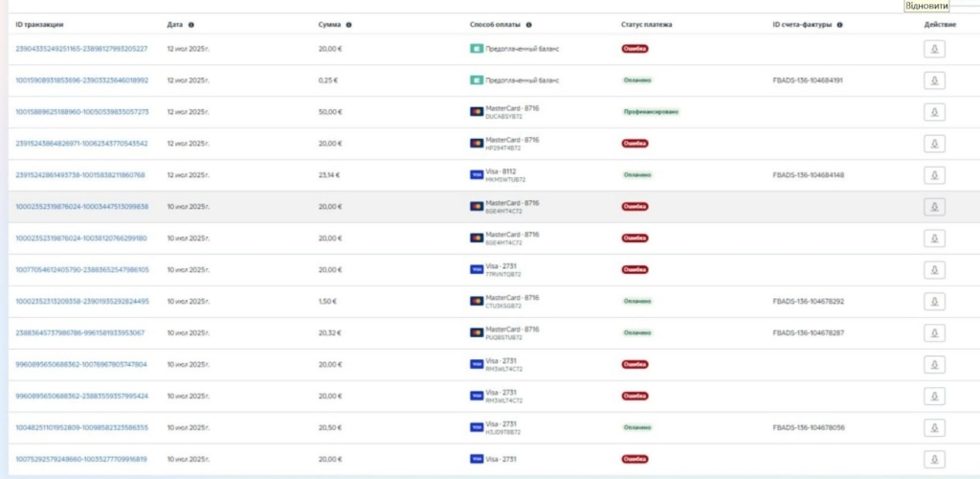Click the ID транзакции column header
This screenshot has width=980, height=479.
coord(39,24)
